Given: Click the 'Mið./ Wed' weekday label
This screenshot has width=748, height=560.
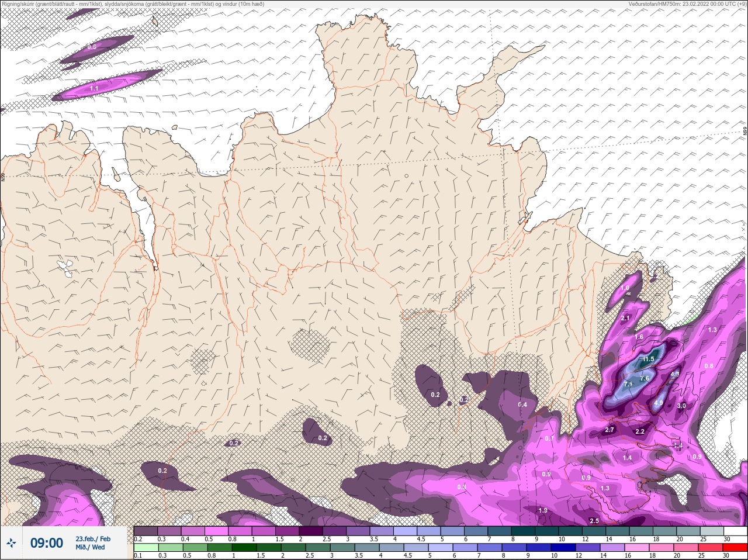Looking at the screenshot, I should tap(91, 547).
